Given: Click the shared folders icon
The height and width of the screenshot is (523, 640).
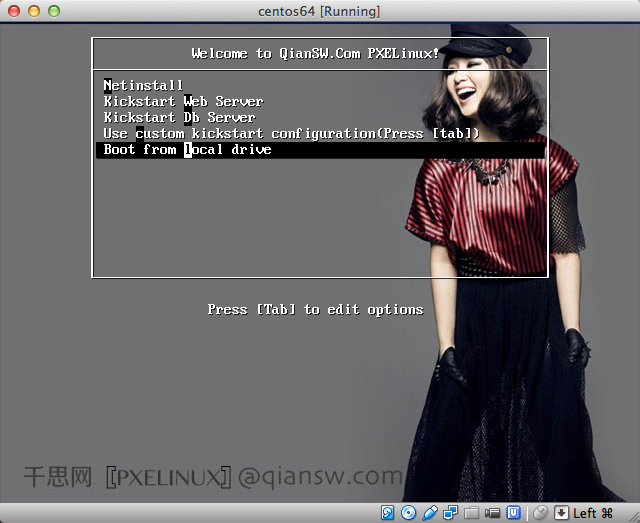Looking at the screenshot, I should point(471,513).
